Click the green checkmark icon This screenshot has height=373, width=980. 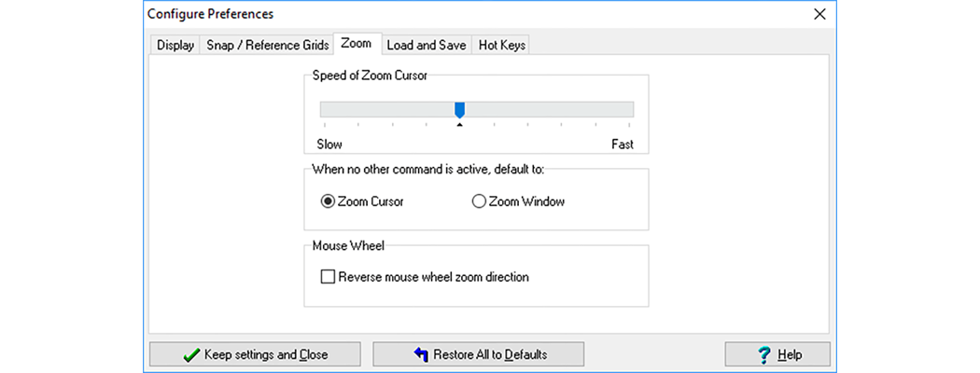pos(191,355)
